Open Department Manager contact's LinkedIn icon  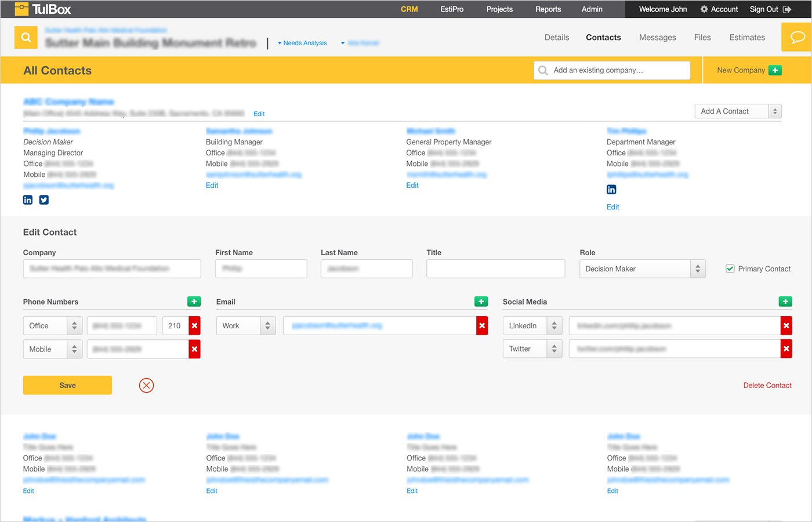click(x=611, y=190)
